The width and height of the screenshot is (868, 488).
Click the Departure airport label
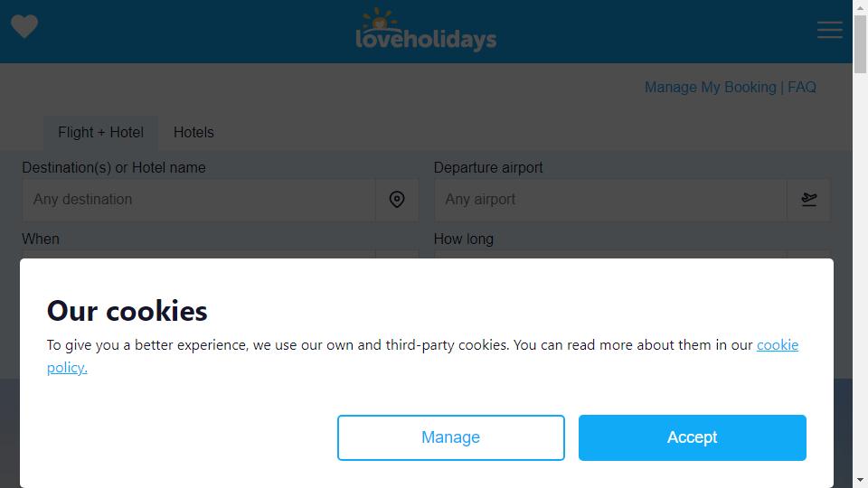tap(487, 168)
